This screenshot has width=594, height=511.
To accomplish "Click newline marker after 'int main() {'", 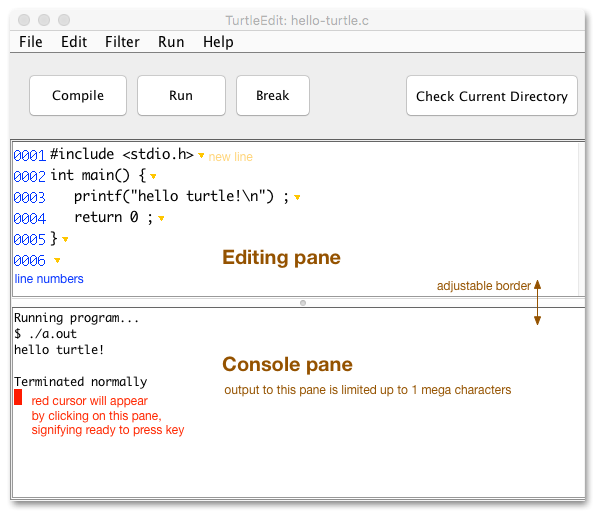I will click(153, 176).
